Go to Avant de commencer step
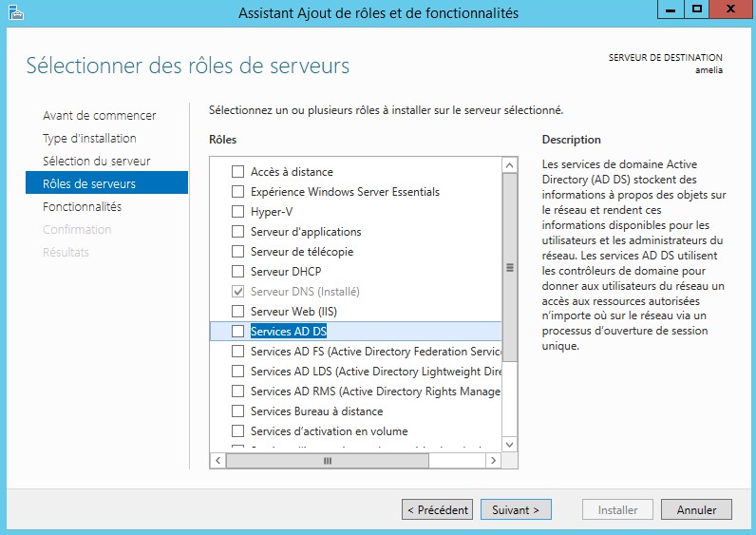 click(99, 116)
